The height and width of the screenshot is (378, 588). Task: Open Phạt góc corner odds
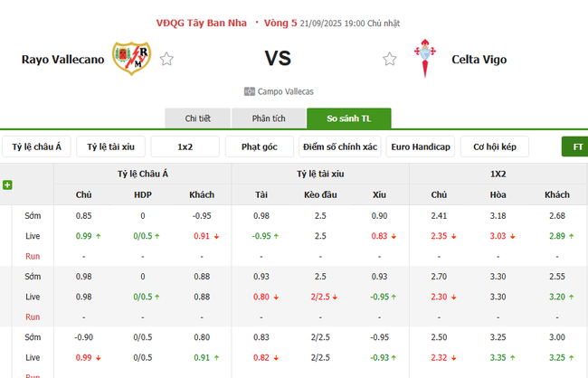(260, 146)
